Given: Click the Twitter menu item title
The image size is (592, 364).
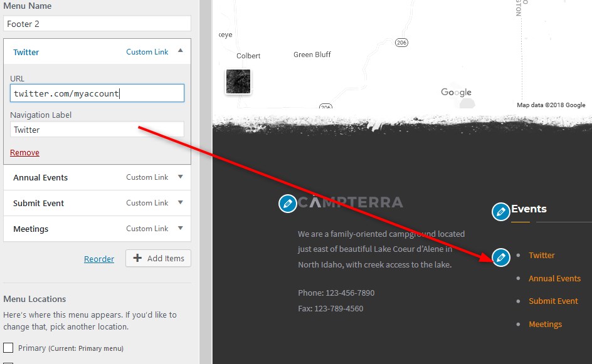Looking at the screenshot, I should 26,52.
